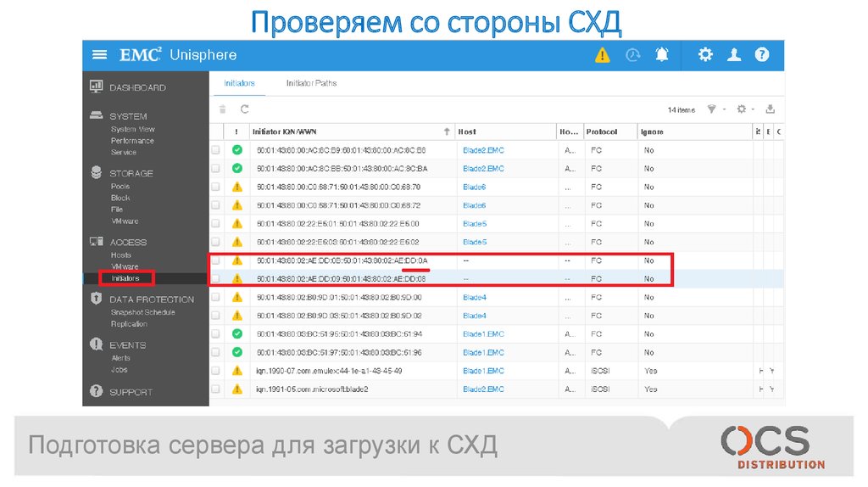Image resolution: width=868 pixels, height=487 pixels.
Task: Open Blade5 host link for E5:00 row
Action: [x=475, y=223]
